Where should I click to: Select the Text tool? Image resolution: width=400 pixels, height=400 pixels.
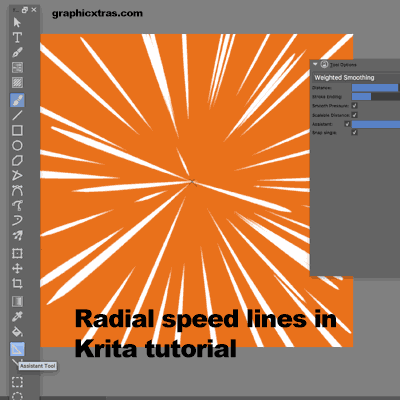point(17,37)
